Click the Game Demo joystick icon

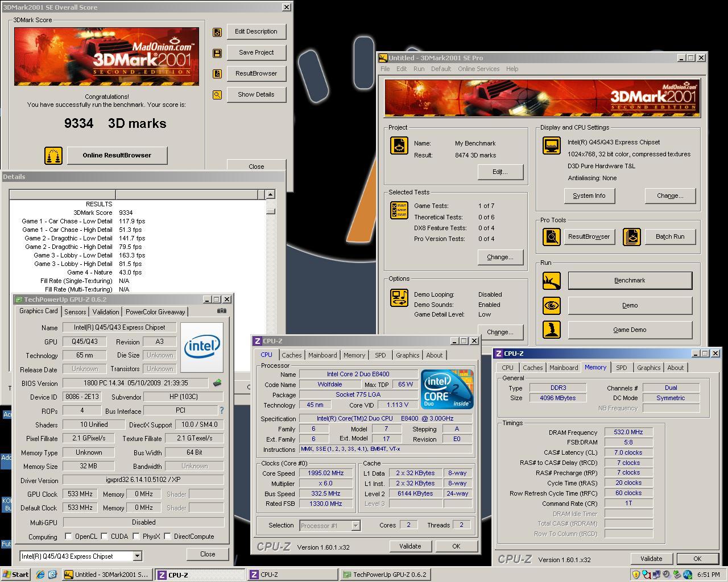coord(552,330)
